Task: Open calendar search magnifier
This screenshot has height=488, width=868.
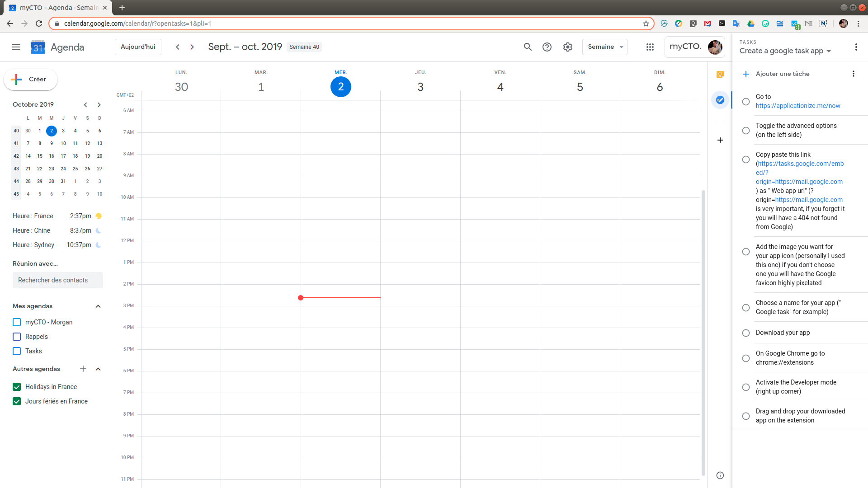Action: point(528,47)
